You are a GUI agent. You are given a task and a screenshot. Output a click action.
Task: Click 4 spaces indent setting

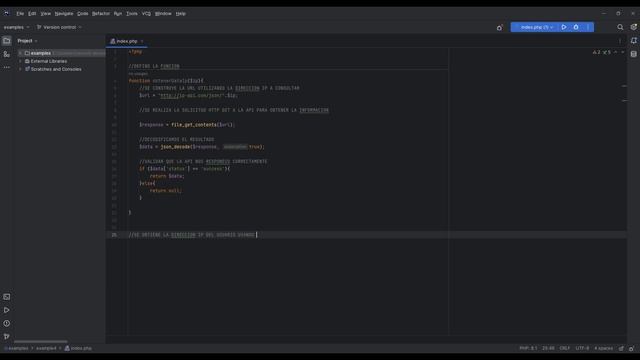603,348
